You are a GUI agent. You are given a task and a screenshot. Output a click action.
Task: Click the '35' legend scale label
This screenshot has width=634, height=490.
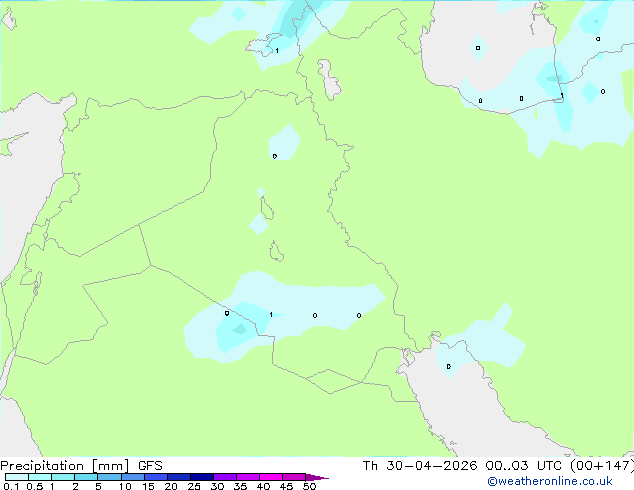240,486
